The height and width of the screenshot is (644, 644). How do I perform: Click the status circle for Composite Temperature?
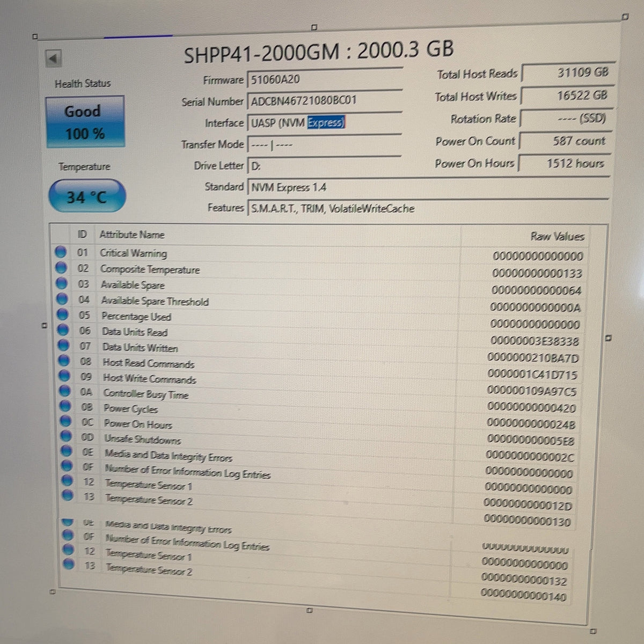(x=62, y=267)
